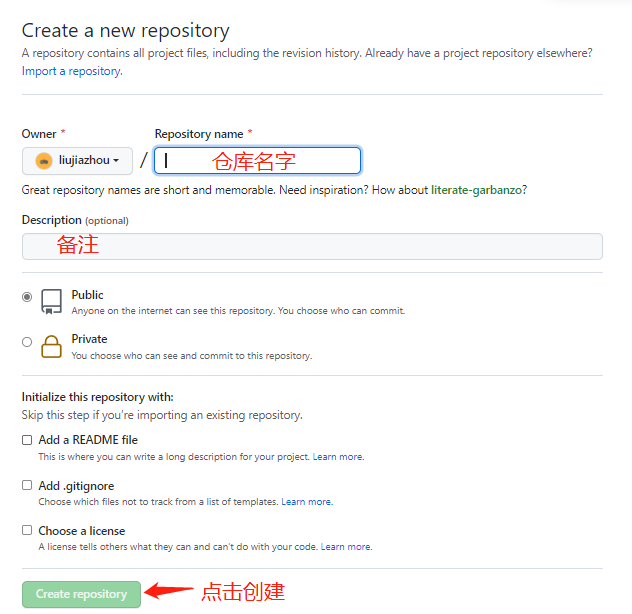Open Learn more link for README
This screenshot has height=614, width=632.
(x=337, y=457)
